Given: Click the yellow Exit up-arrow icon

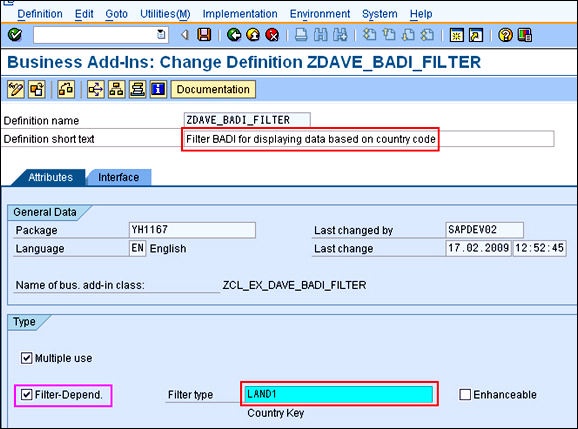Looking at the screenshot, I should tap(253, 35).
